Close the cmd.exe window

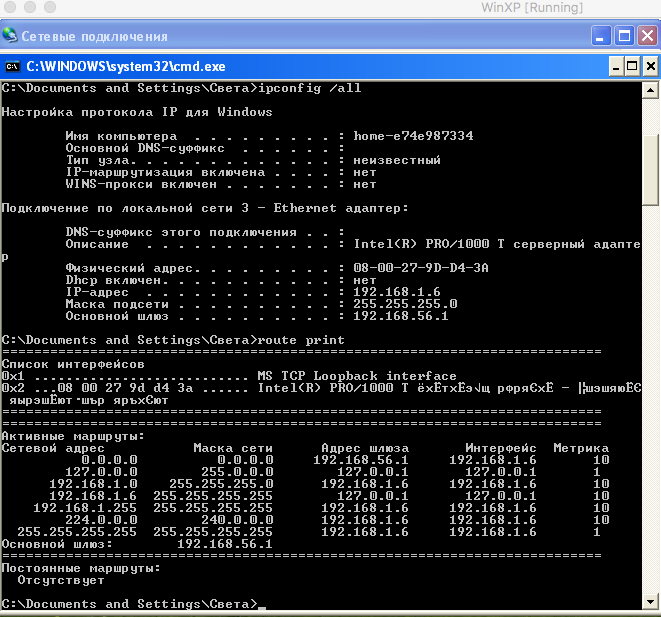click(650, 67)
